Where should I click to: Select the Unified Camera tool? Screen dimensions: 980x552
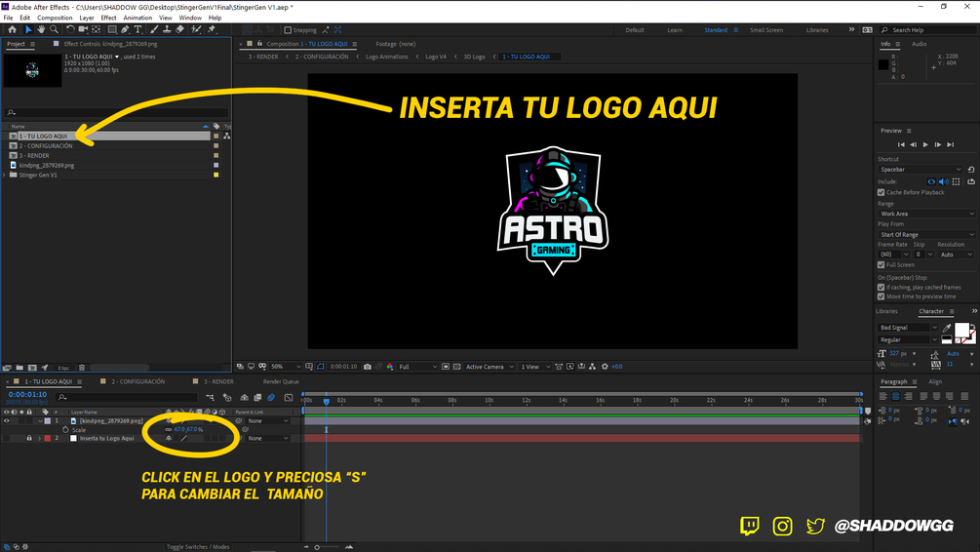tap(83, 29)
